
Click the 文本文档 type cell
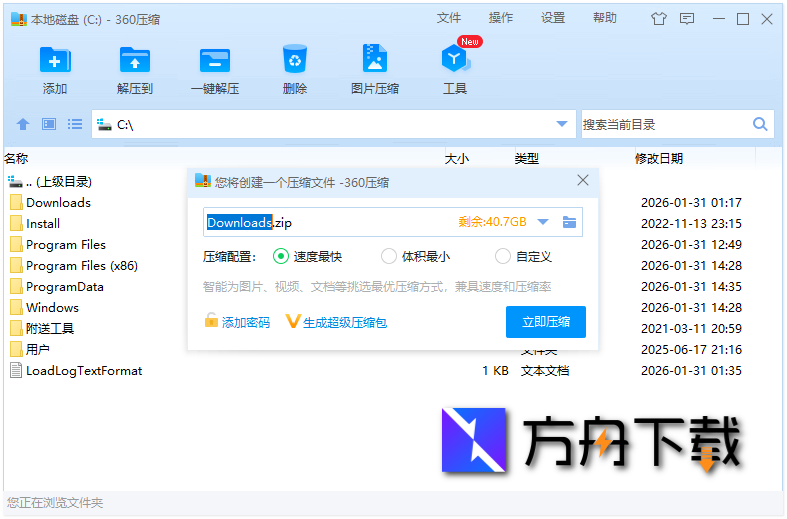(x=545, y=370)
